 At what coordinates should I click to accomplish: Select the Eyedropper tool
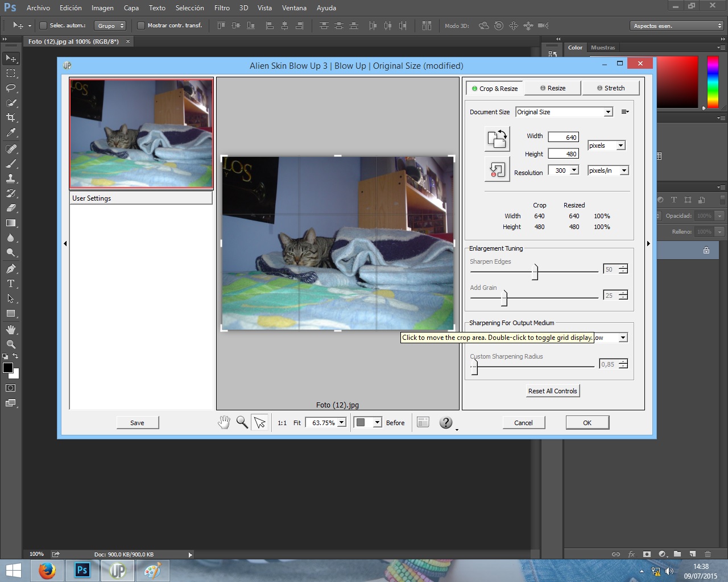point(11,132)
